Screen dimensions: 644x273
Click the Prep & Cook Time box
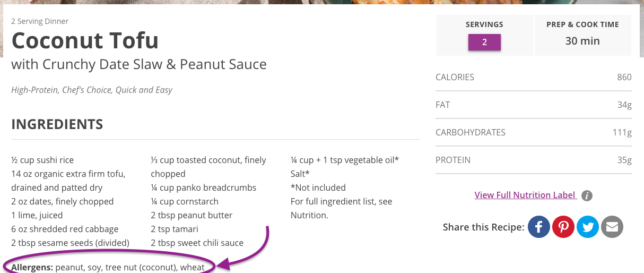[x=582, y=35]
